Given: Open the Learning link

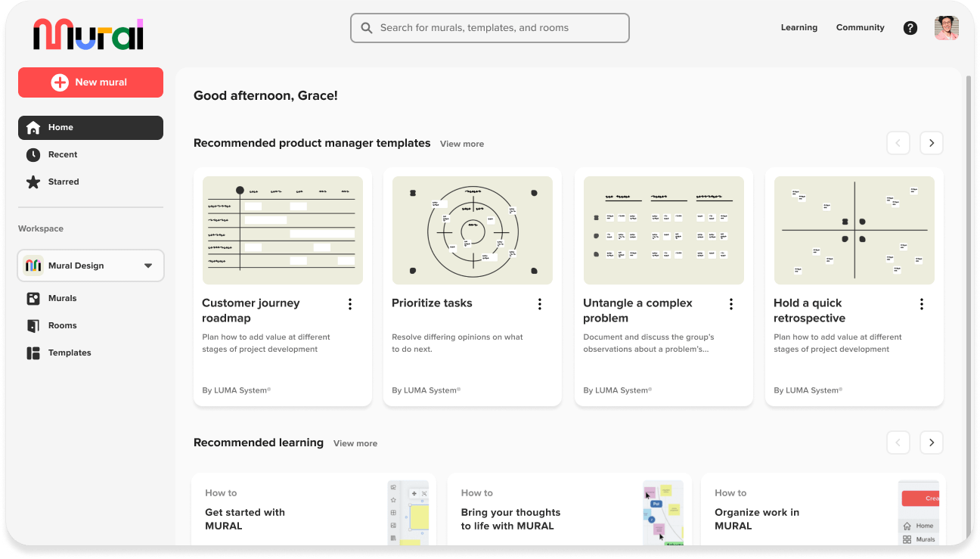Looking at the screenshot, I should coord(799,28).
